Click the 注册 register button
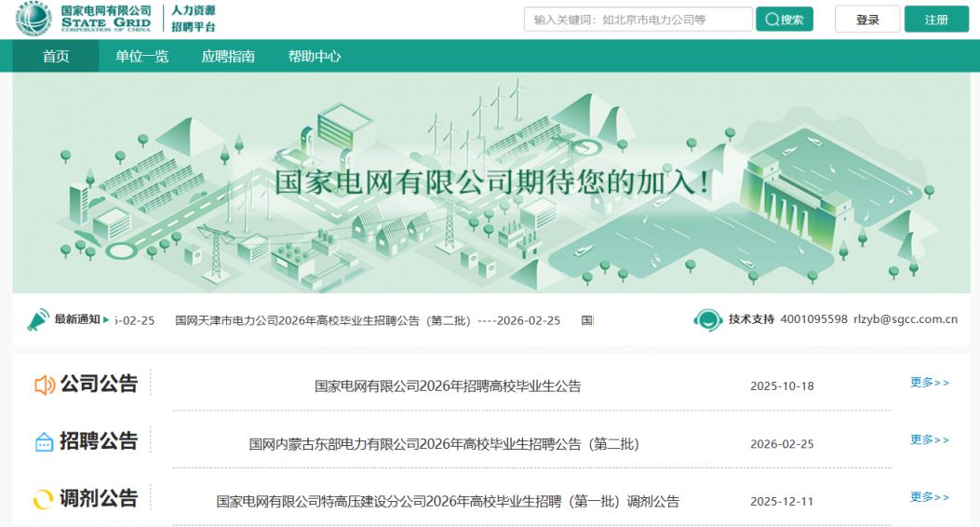 [936, 20]
